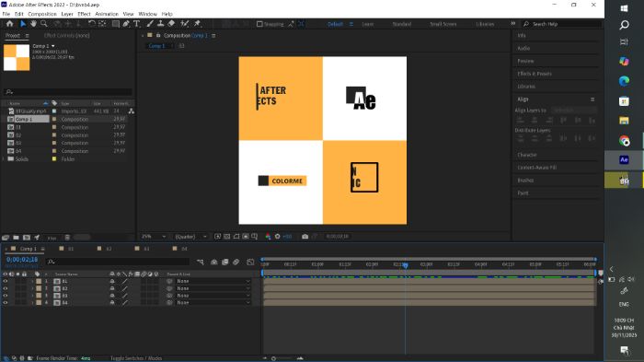The width and height of the screenshot is (644, 362).
Task: Enable the Snapping checkbox
Action: pyautogui.click(x=259, y=24)
